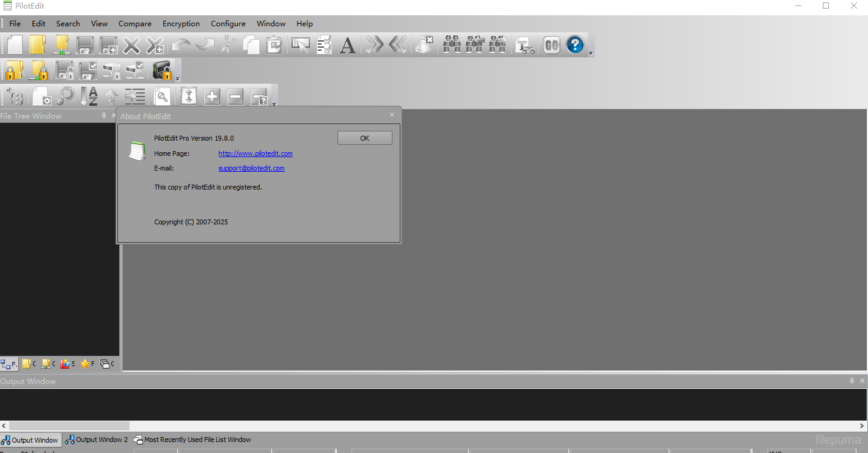Click the Redo curved arrow icon

pyautogui.click(x=204, y=45)
